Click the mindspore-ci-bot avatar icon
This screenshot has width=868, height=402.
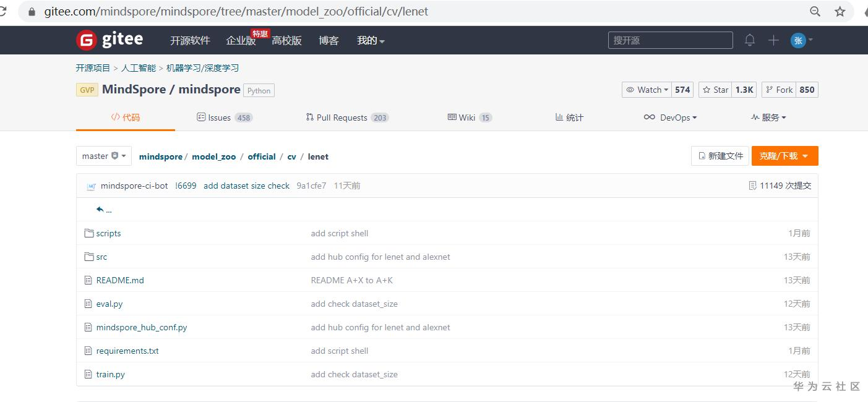(91, 186)
